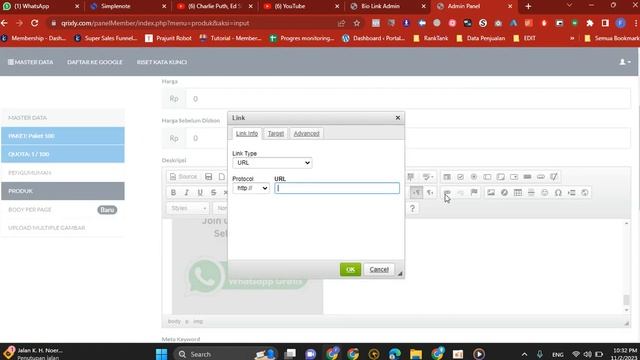Open the editor About help icon

coord(412,209)
